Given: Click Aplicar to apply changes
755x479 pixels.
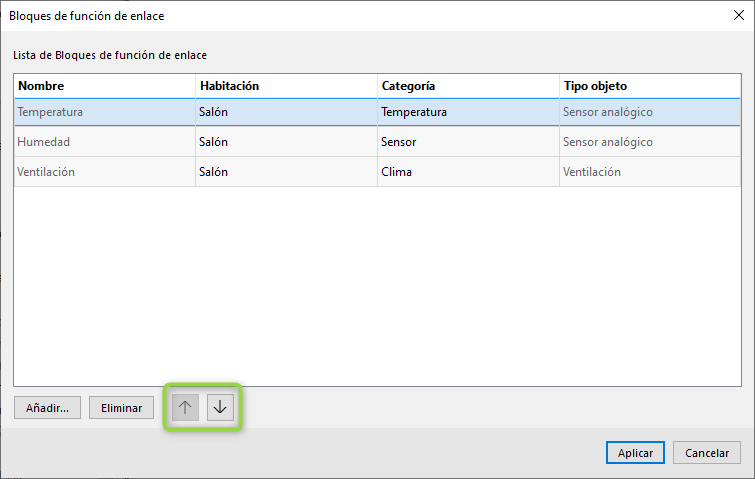Looking at the screenshot, I should pos(635,453).
